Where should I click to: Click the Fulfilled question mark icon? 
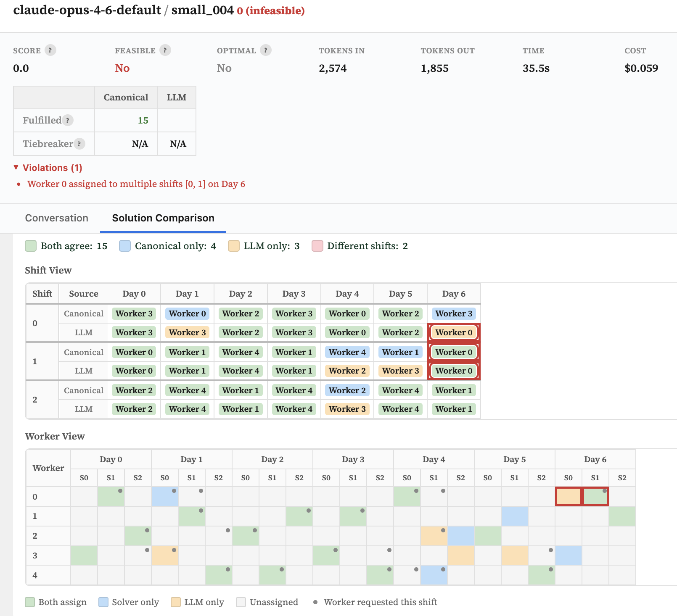click(68, 120)
